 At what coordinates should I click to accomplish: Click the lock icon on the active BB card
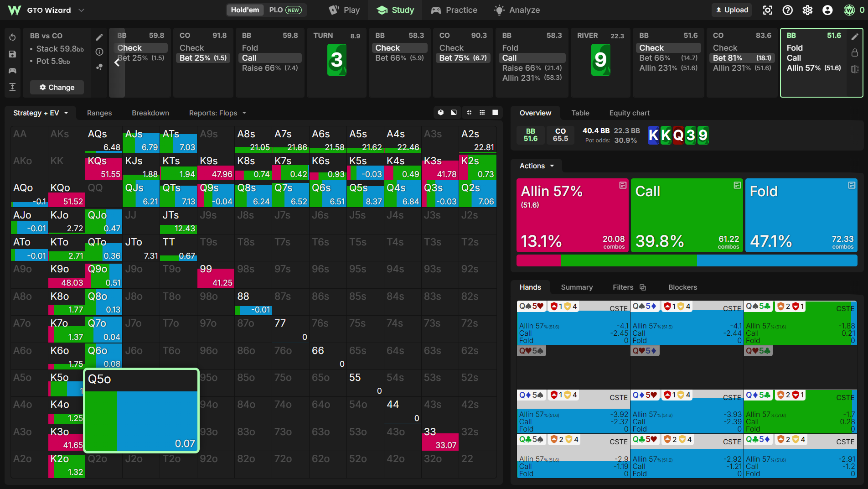[x=855, y=53]
